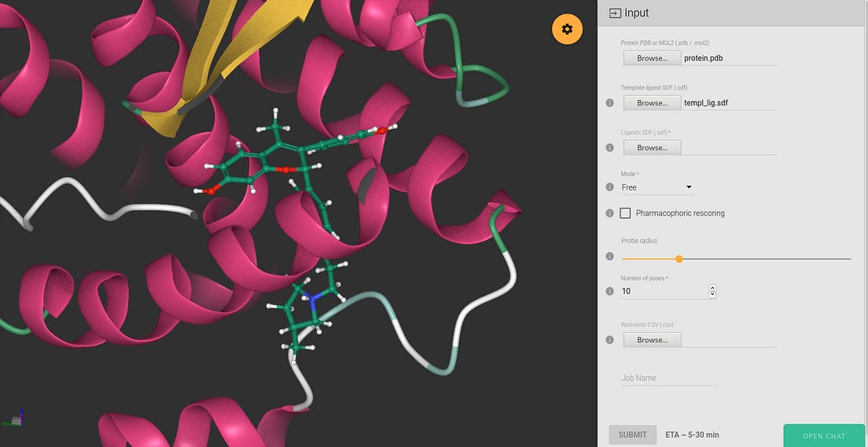868x447 pixels.
Task: Browse for Template ligand SDF file
Action: coord(652,103)
